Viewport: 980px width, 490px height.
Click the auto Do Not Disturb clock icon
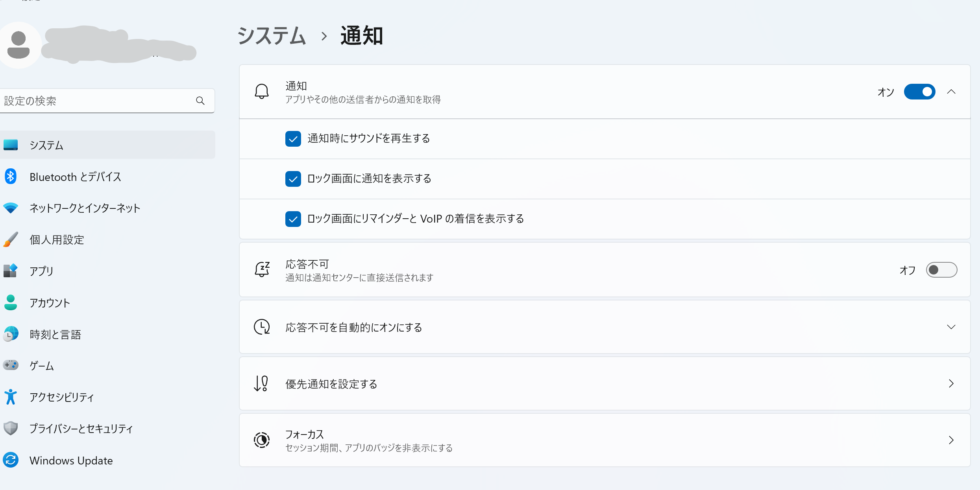pos(261,326)
